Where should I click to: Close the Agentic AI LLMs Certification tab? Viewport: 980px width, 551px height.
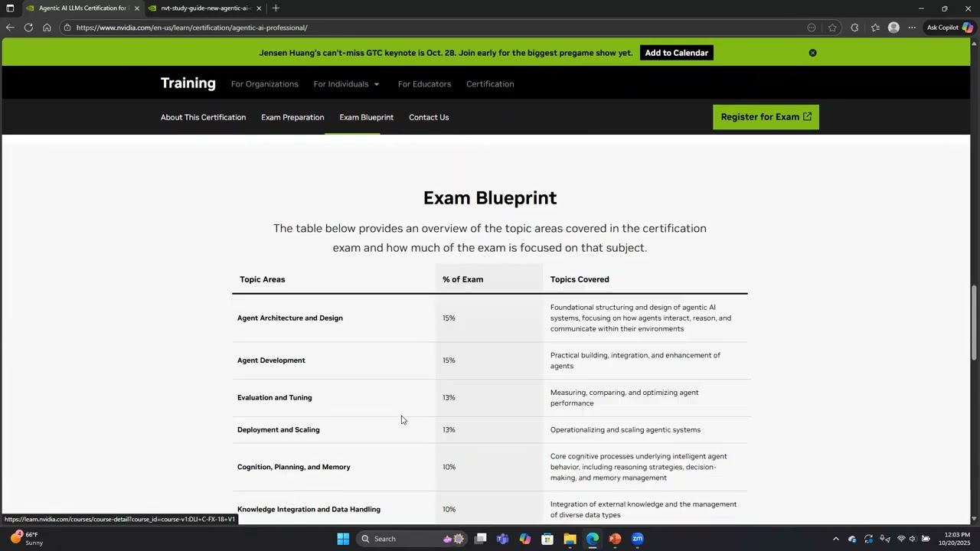tap(137, 8)
